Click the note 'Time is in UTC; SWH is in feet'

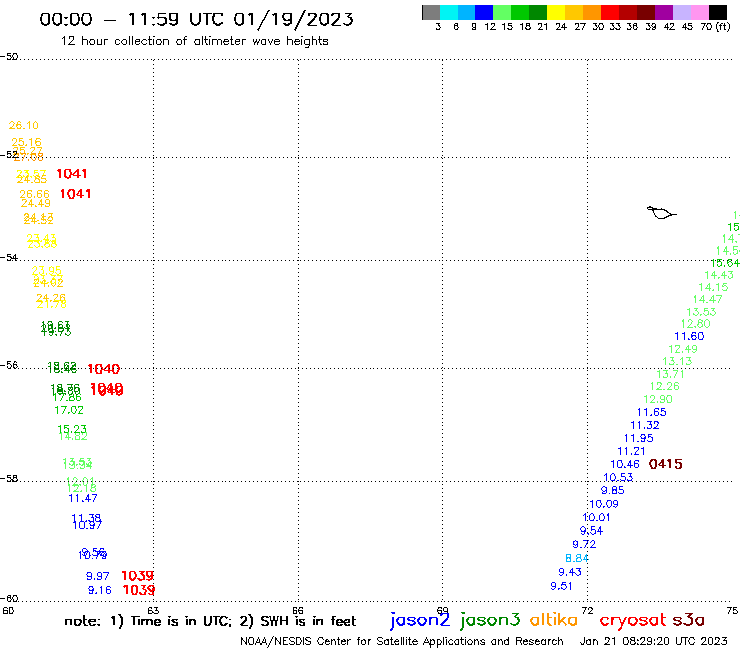(210, 621)
